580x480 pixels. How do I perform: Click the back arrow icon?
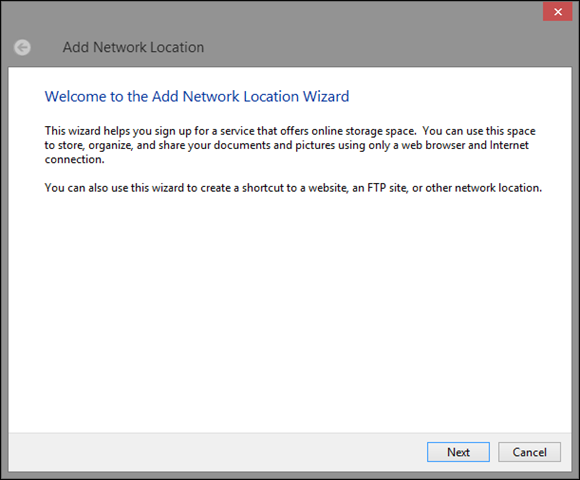[x=22, y=47]
